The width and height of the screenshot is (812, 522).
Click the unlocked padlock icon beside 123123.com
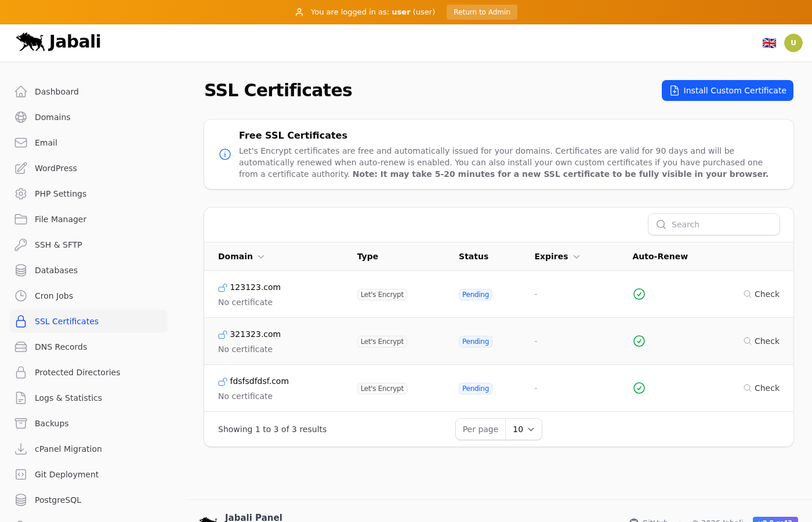coord(223,288)
